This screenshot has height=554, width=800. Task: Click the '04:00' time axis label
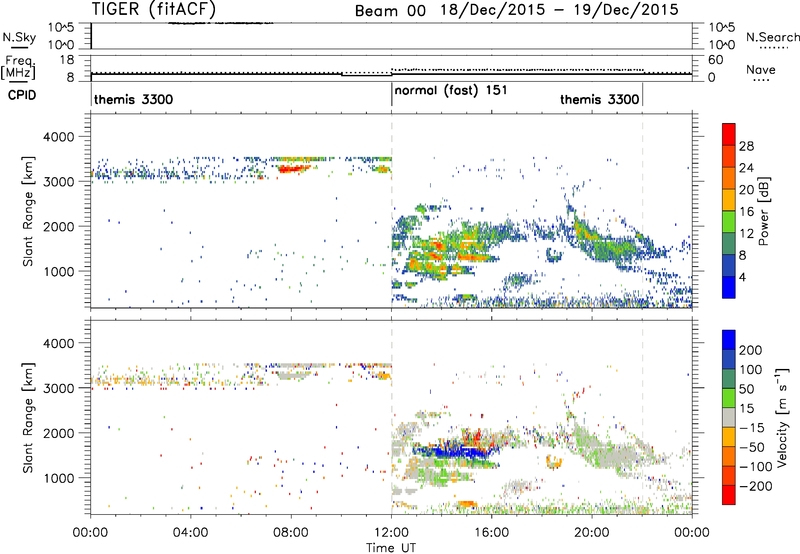coord(191,533)
